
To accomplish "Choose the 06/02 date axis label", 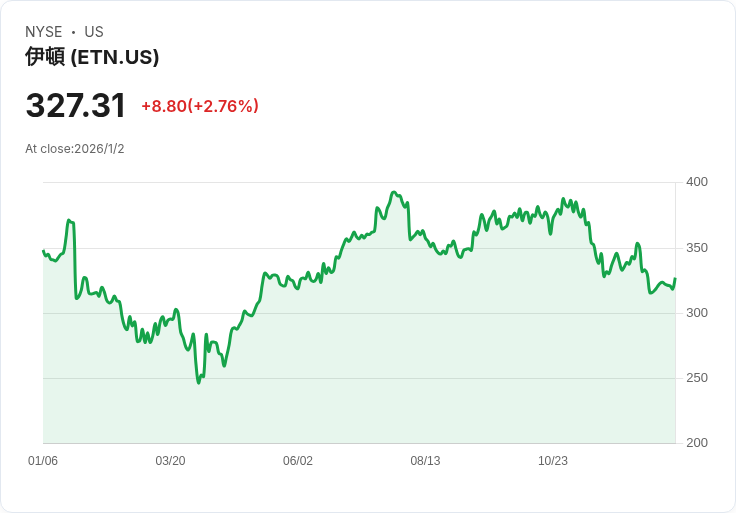I will point(298,461).
